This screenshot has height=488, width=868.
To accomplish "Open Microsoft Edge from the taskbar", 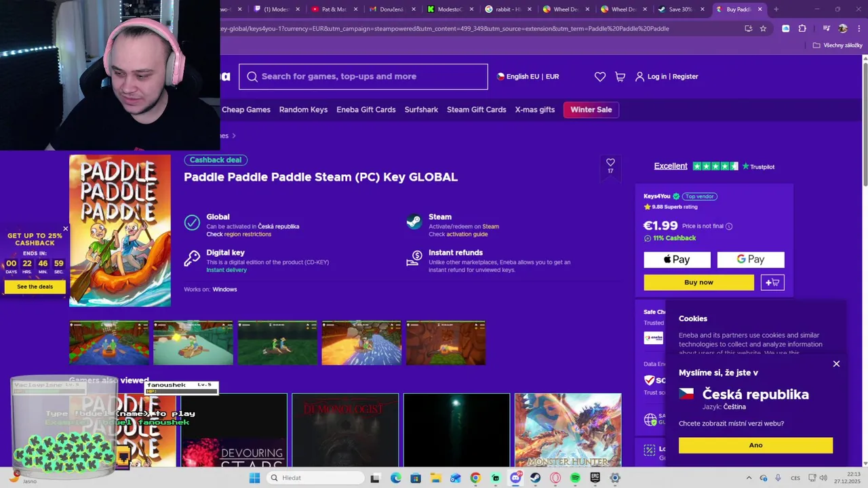I will [395, 478].
